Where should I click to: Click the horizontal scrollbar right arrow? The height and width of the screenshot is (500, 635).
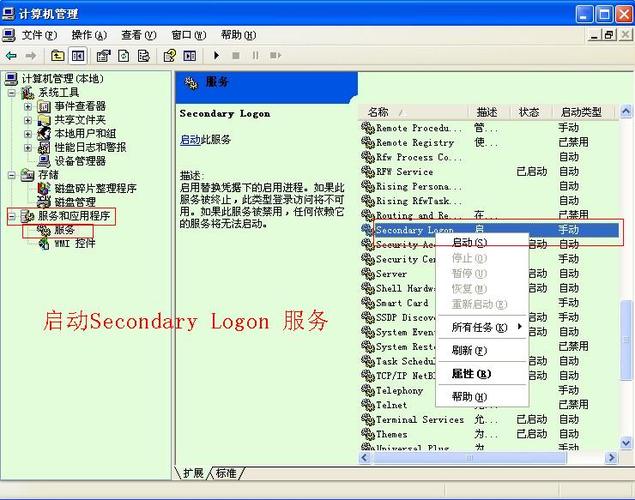tap(611, 458)
